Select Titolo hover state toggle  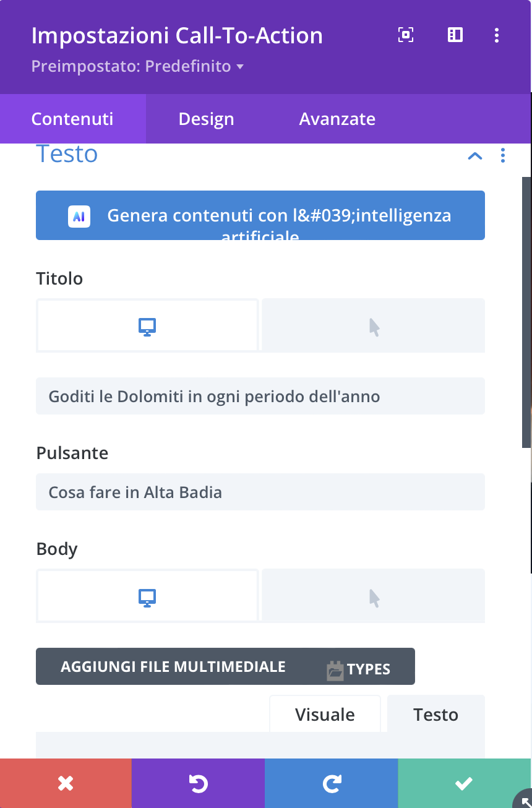(373, 326)
